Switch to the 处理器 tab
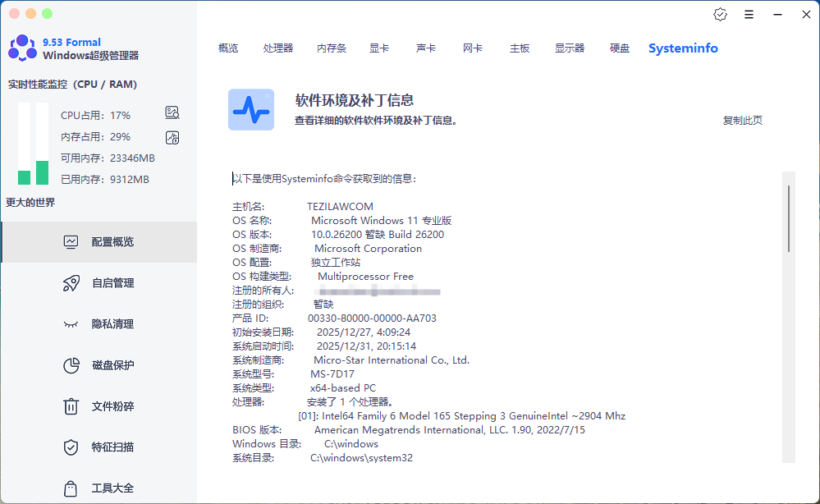Image resolution: width=820 pixels, height=504 pixels. [x=278, y=48]
